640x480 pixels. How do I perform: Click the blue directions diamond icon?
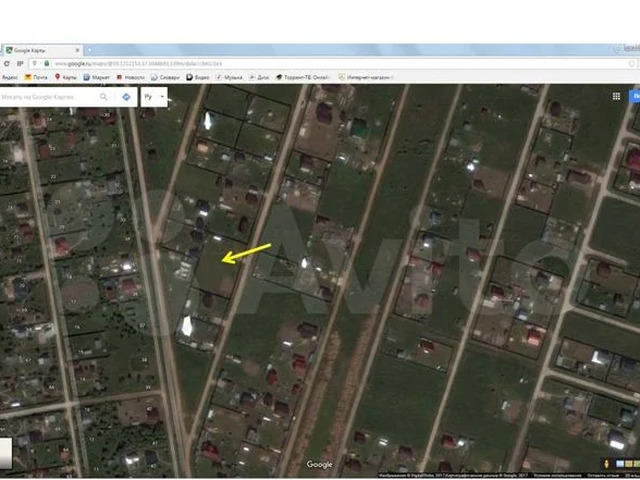(x=126, y=97)
